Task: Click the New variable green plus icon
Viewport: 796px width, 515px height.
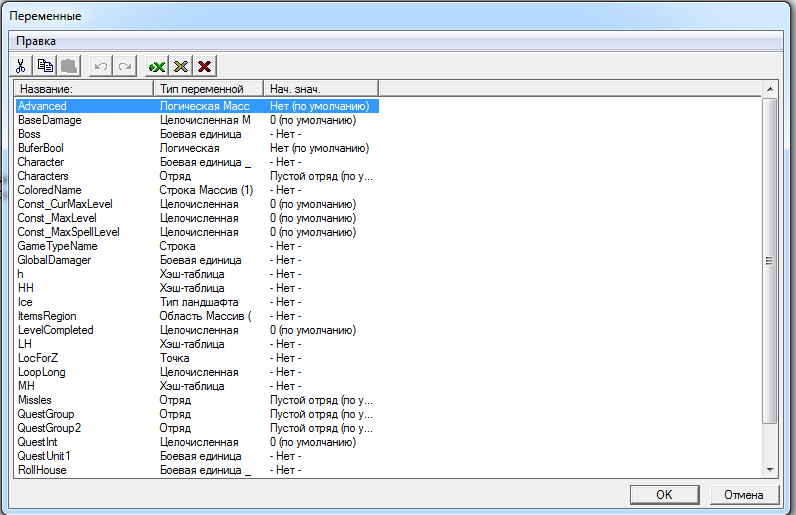Action: 157,66
